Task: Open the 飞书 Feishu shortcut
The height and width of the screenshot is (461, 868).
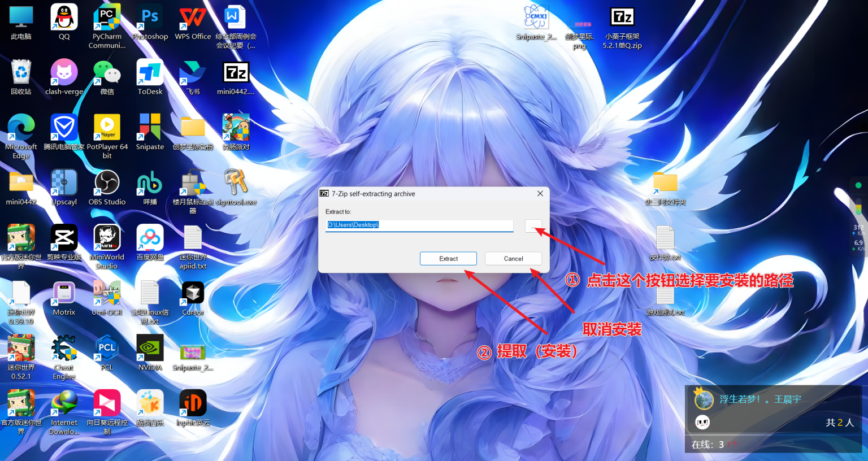Action: [x=193, y=78]
